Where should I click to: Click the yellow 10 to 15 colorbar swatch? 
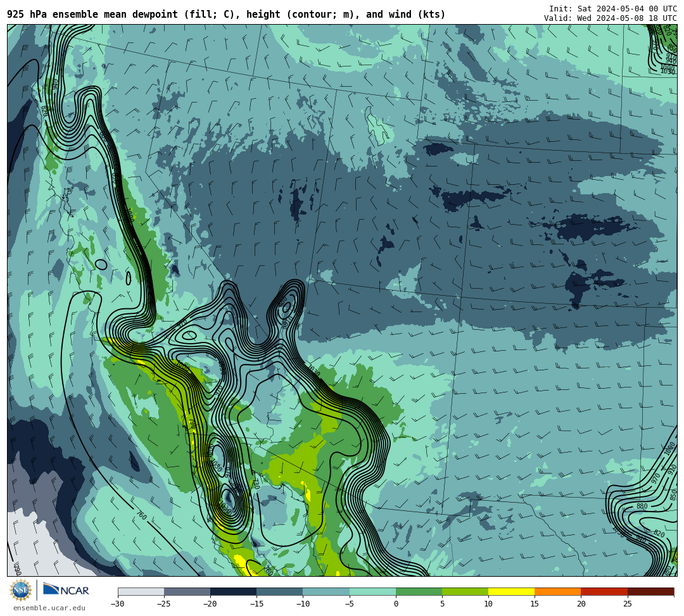[x=511, y=591]
